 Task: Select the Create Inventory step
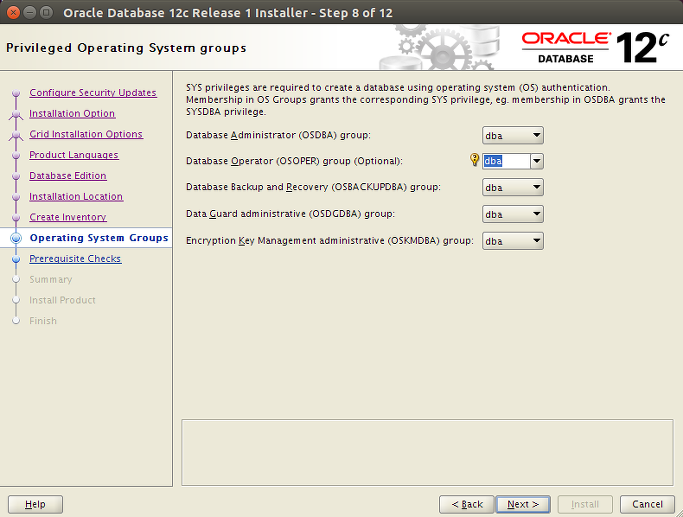pos(68,217)
